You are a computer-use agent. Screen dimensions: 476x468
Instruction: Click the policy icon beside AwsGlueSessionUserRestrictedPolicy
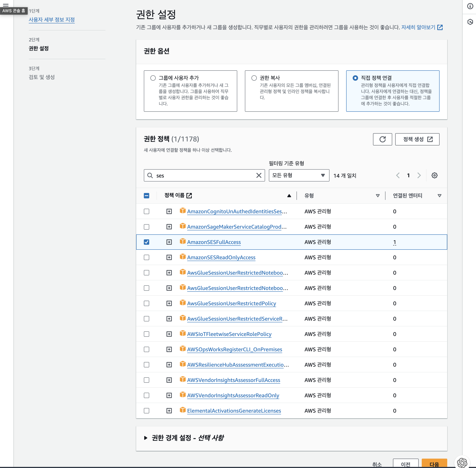coord(183,302)
